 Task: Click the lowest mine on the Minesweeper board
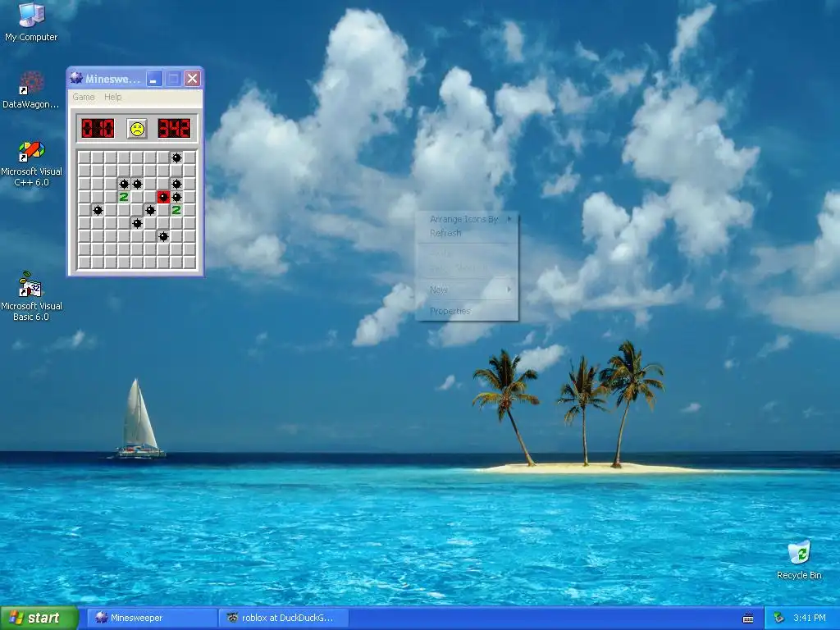point(163,236)
